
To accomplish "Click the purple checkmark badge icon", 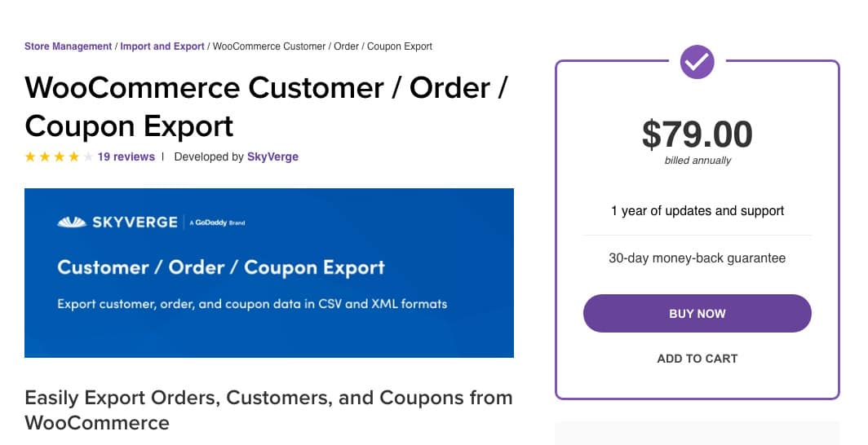I will click(697, 62).
